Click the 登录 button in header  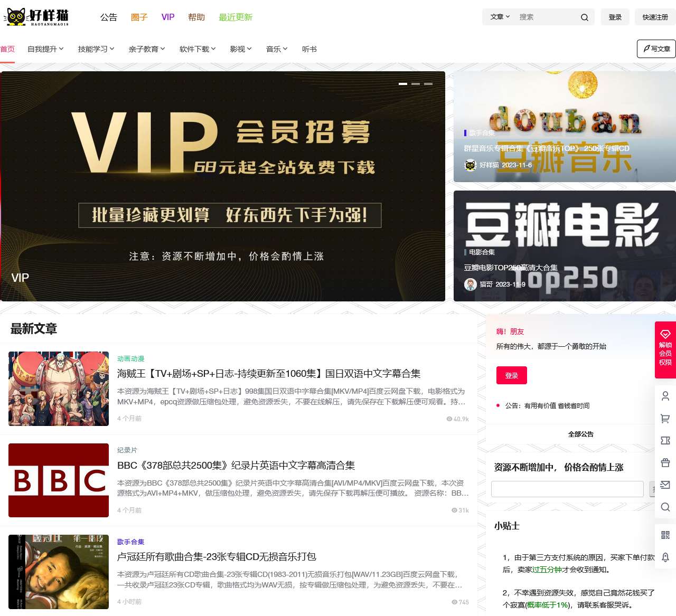tap(615, 17)
